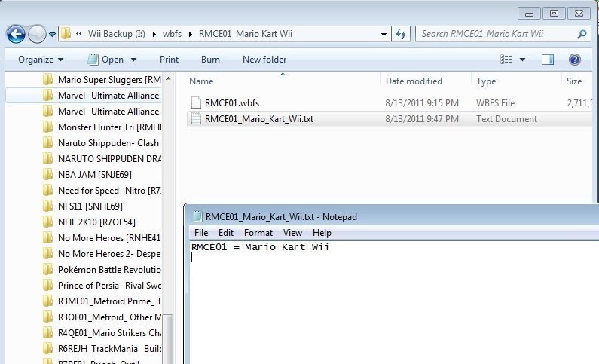Select NBA JAM [SNJE69] folder
599x364 pixels.
point(95,175)
